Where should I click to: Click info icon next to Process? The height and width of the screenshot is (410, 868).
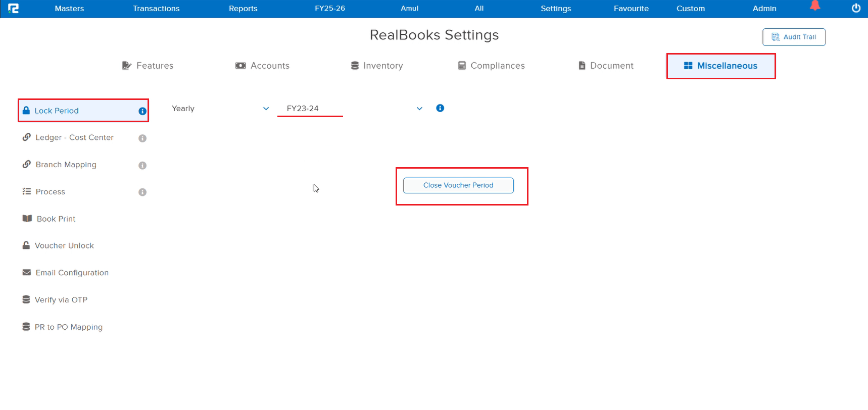coord(142,192)
